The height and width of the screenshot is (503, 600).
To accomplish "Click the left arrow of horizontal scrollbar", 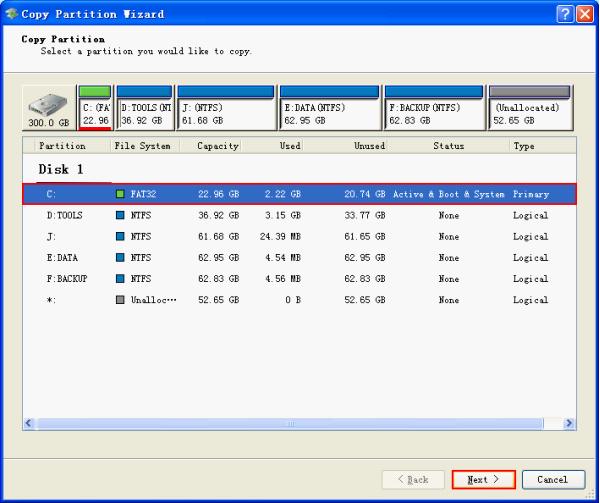I will (x=29, y=423).
